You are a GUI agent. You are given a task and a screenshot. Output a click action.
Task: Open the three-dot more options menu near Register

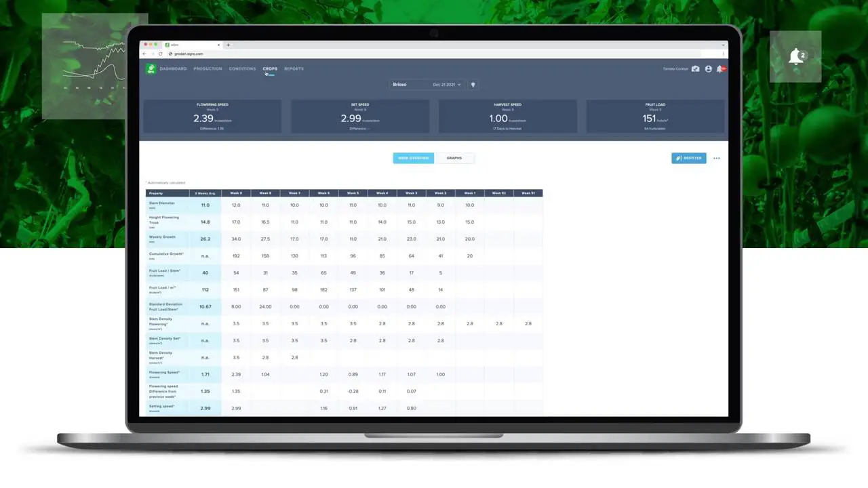(x=716, y=158)
